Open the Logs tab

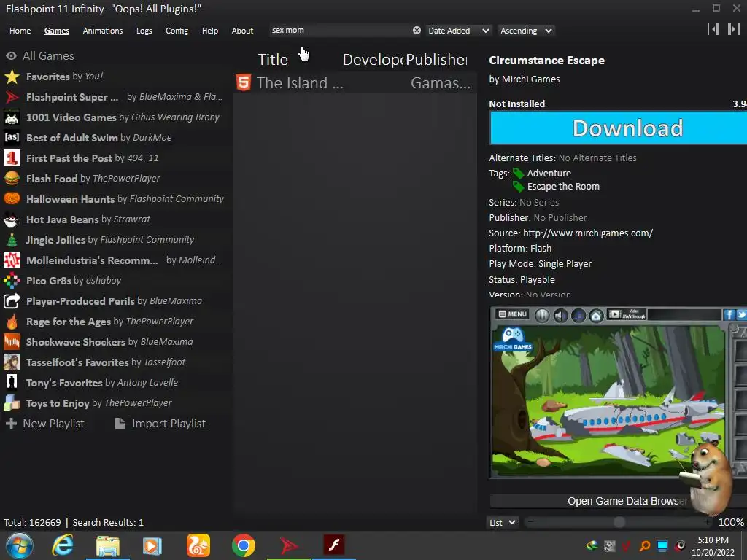(x=144, y=31)
